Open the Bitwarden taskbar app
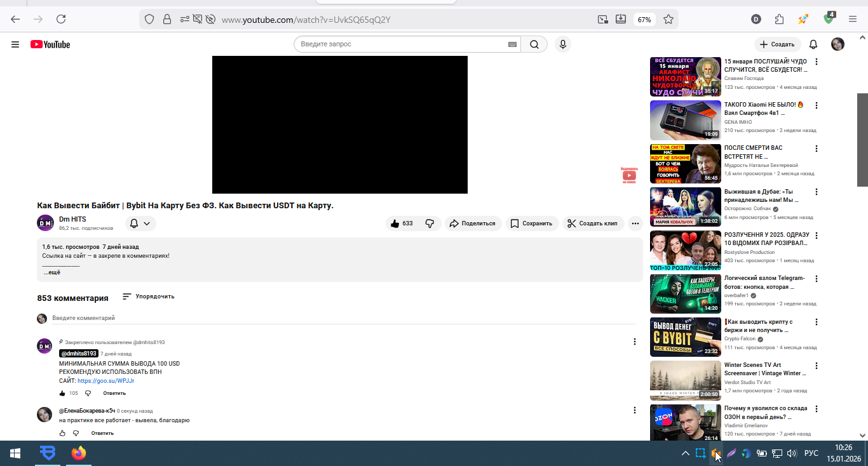This screenshot has width=868, height=466. coord(48,453)
